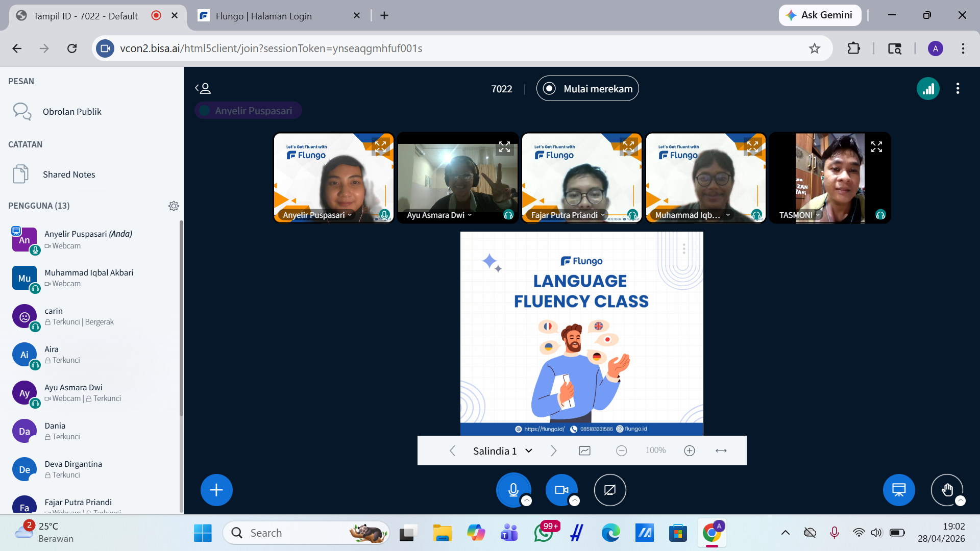Raise hand with the hand icon
The height and width of the screenshot is (551, 980).
tap(947, 490)
